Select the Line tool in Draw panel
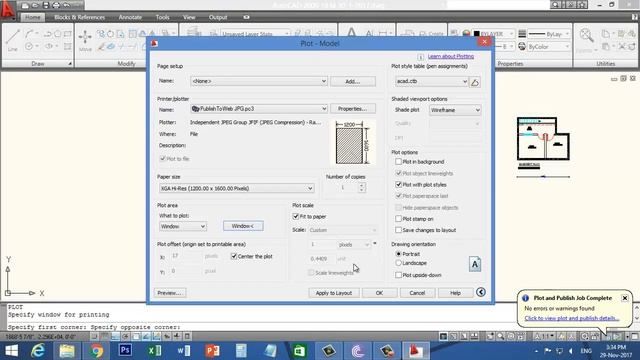This screenshot has height=360, width=640. [13, 40]
